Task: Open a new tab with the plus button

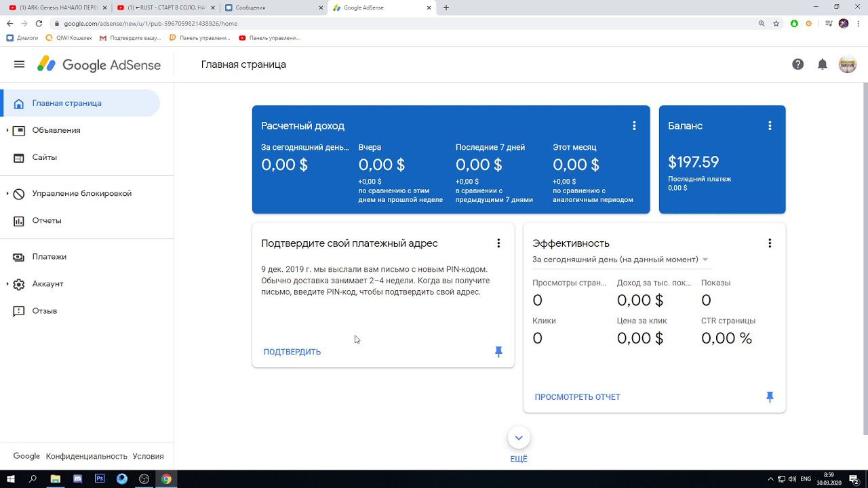Action: (446, 7)
